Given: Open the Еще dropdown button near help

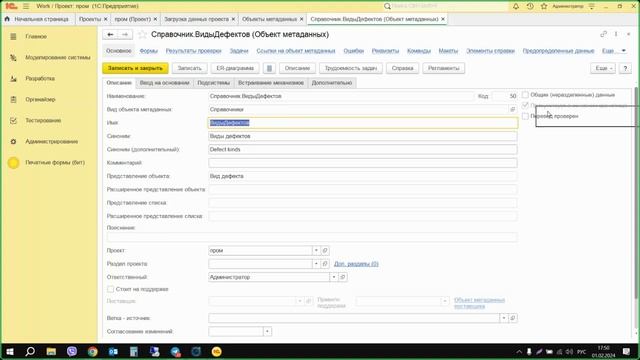Looking at the screenshot, I should click(603, 68).
